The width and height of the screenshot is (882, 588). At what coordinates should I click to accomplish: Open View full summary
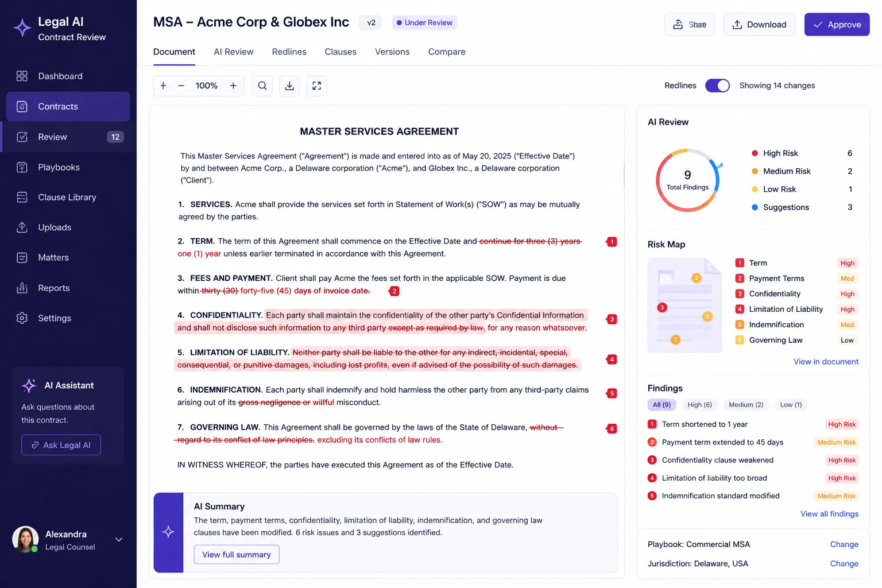point(237,555)
